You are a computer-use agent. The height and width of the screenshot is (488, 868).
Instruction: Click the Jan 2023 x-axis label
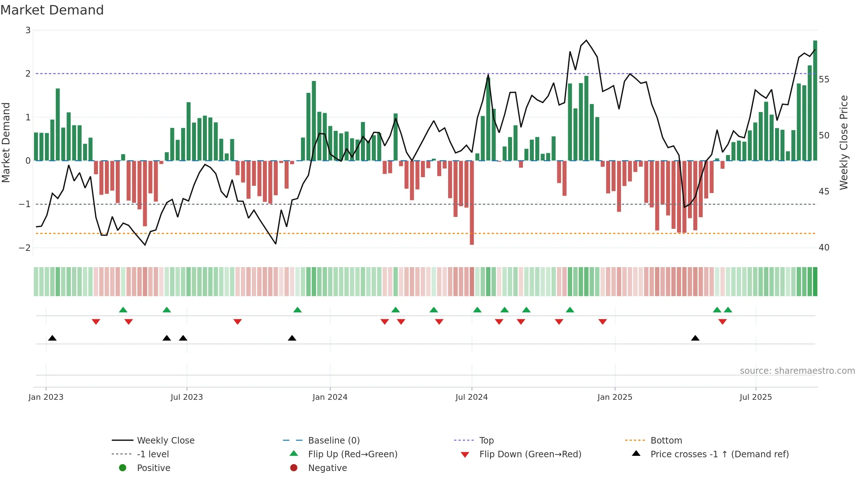coord(46,397)
